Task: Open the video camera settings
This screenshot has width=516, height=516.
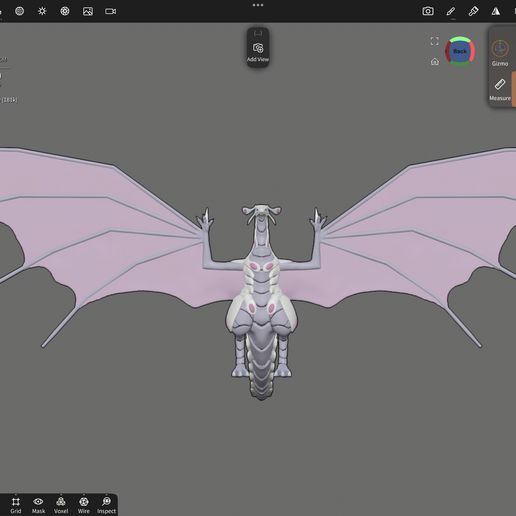Action: tap(111, 11)
